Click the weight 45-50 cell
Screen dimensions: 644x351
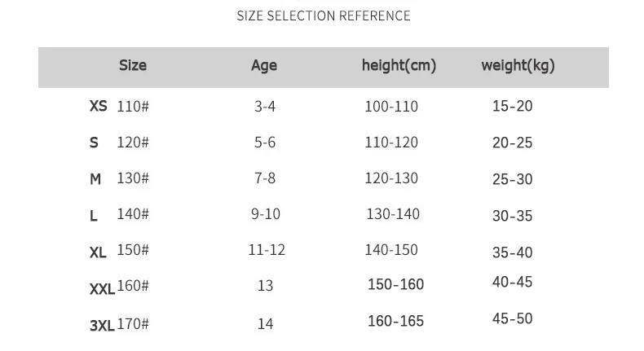click(x=512, y=318)
